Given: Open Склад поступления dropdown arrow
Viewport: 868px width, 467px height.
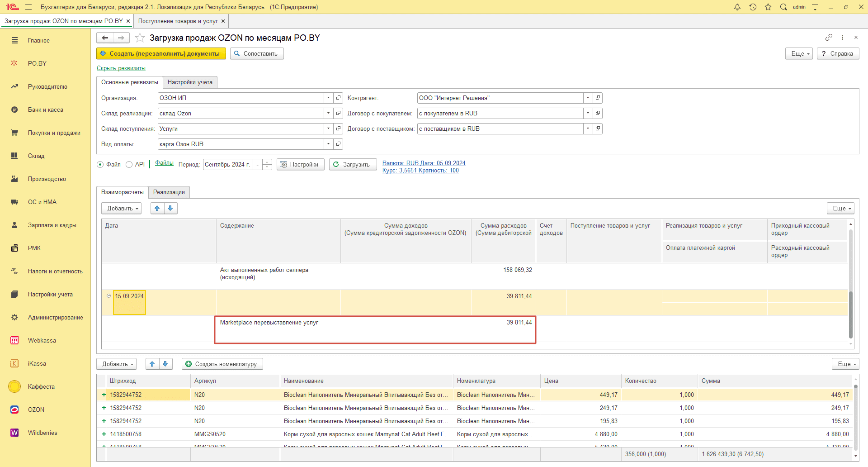Looking at the screenshot, I should [329, 129].
